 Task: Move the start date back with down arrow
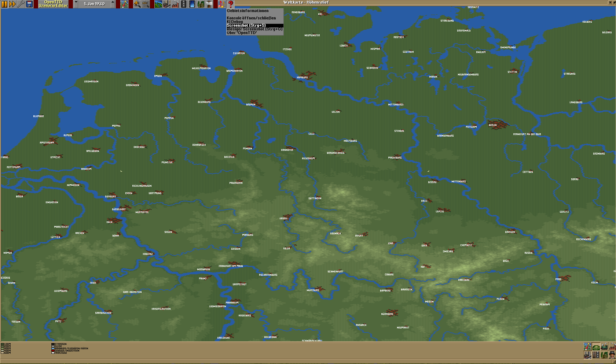pyautogui.click(x=76, y=4)
